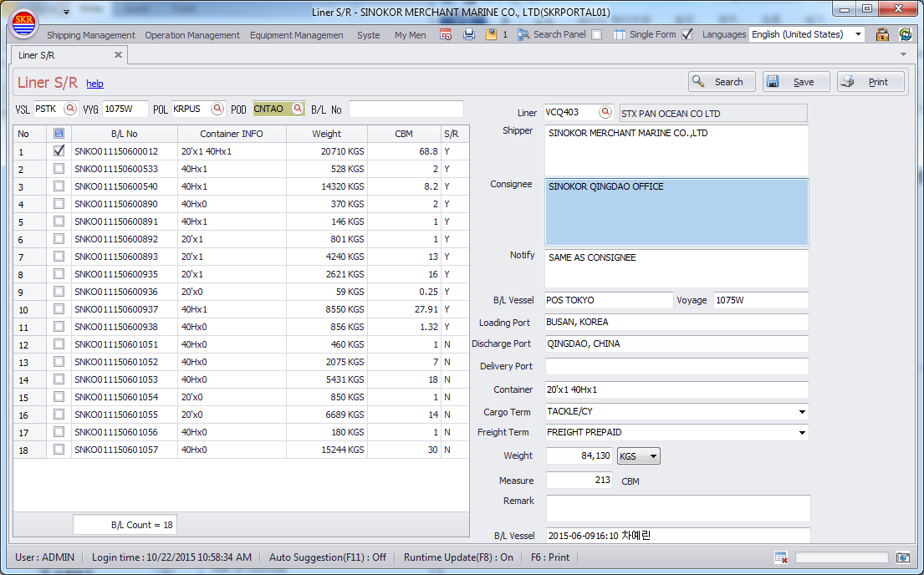
Task: Open the help link
Action: pyautogui.click(x=94, y=84)
